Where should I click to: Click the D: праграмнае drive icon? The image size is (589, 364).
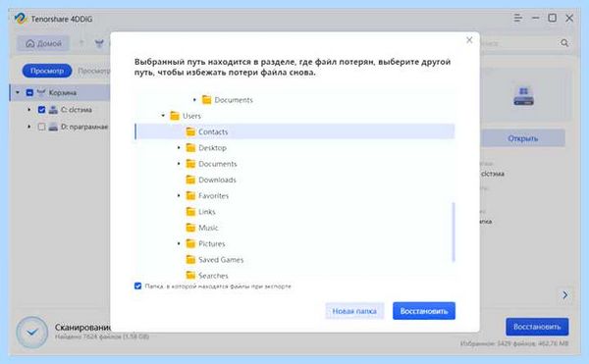[x=53, y=127]
